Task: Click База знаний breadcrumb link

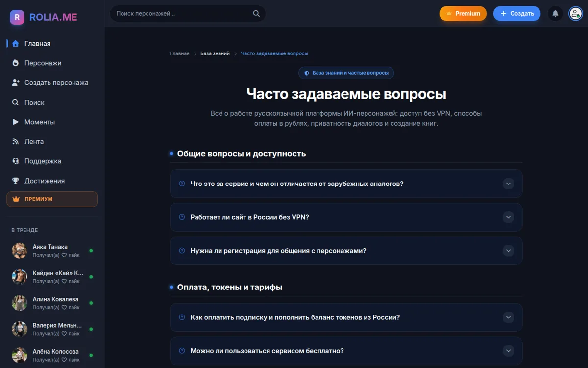Action: coord(215,53)
